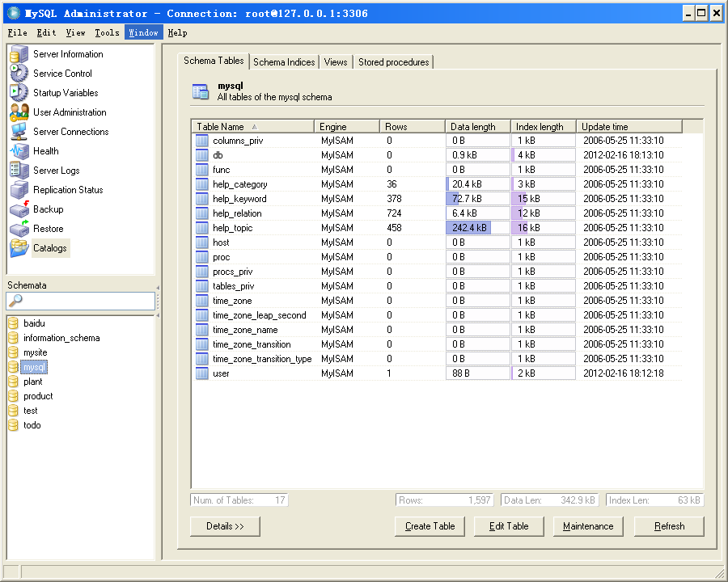Click the plant schema database icon

(x=14, y=382)
